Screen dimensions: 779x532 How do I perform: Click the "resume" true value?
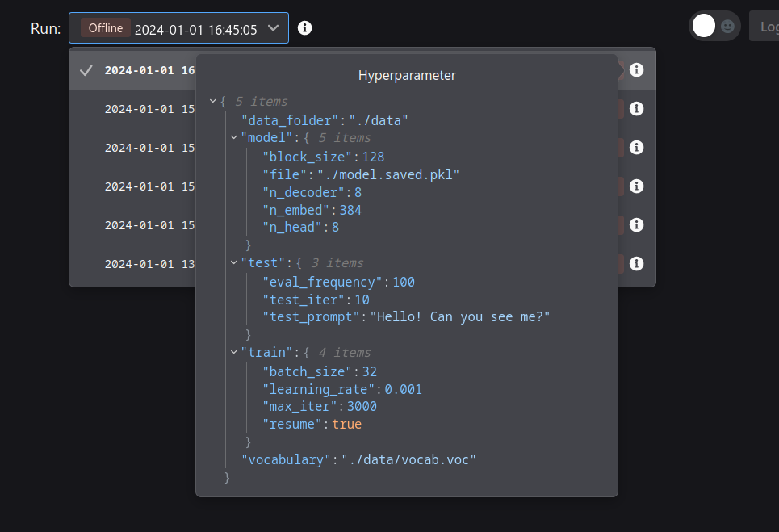(346, 425)
